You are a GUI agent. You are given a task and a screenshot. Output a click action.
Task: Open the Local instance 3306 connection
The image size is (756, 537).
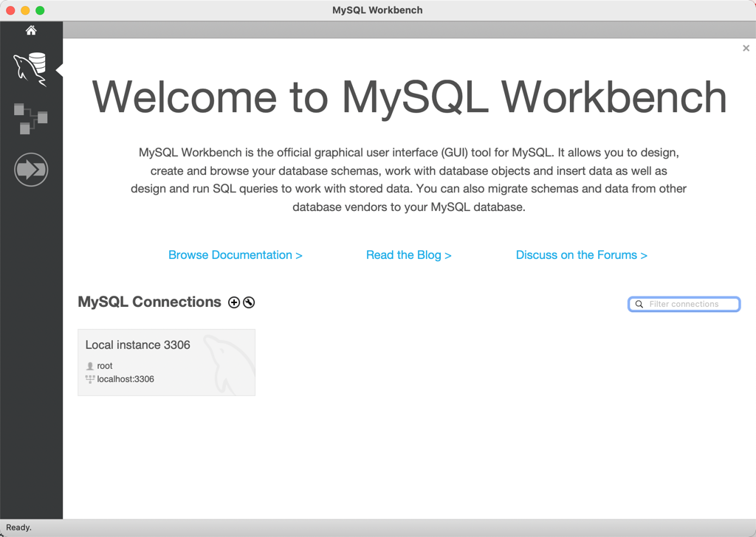click(x=166, y=361)
